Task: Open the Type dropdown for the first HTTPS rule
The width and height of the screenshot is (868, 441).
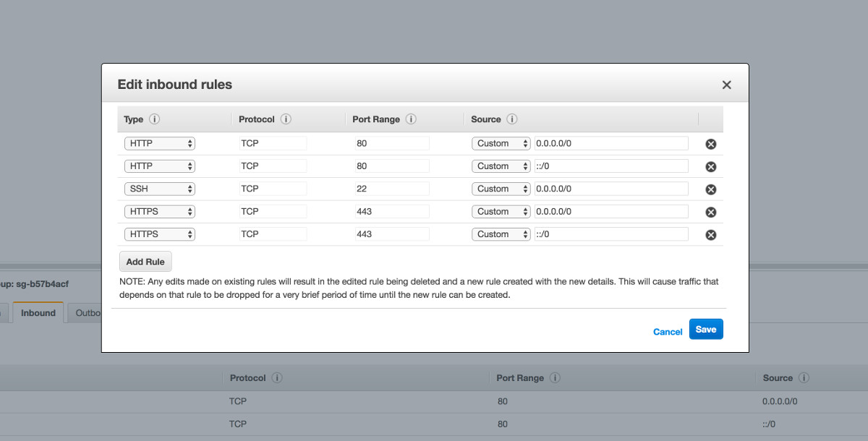Action: click(x=159, y=211)
